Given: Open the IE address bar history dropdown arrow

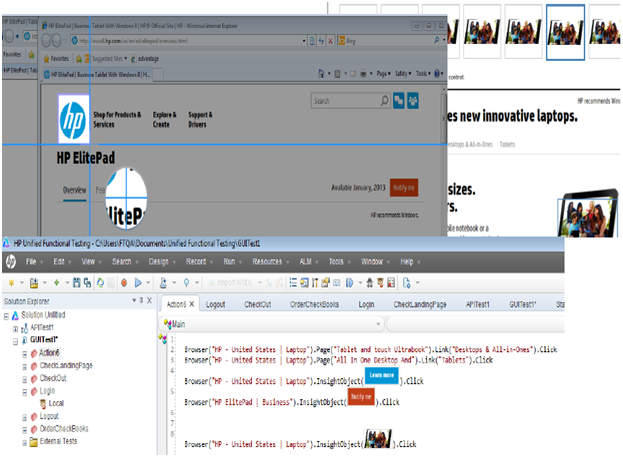Looking at the screenshot, I should coord(304,41).
